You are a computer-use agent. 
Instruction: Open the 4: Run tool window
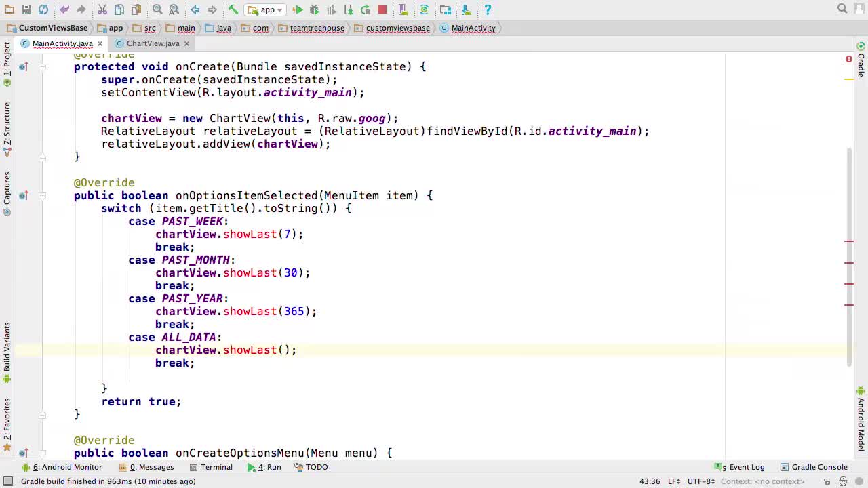click(x=264, y=467)
